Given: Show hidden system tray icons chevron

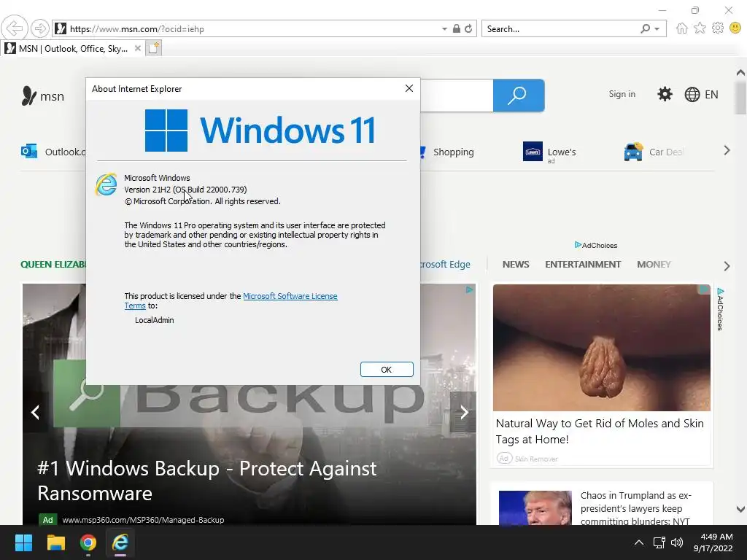Looking at the screenshot, I should 639,542.
